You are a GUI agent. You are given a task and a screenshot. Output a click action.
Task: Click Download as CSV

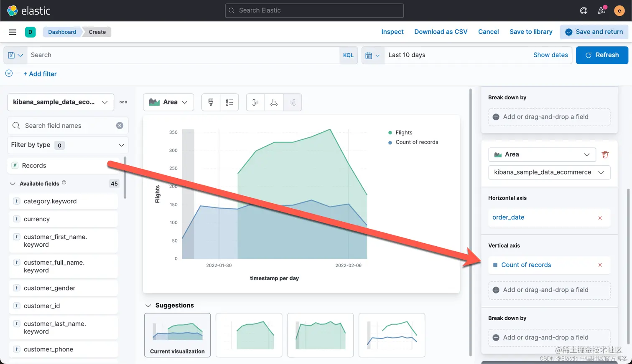441,32
